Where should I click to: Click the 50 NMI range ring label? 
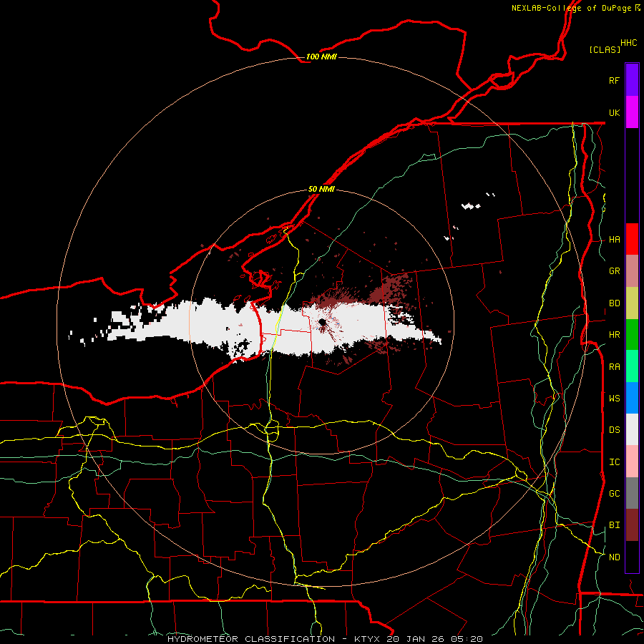[321, 189]
